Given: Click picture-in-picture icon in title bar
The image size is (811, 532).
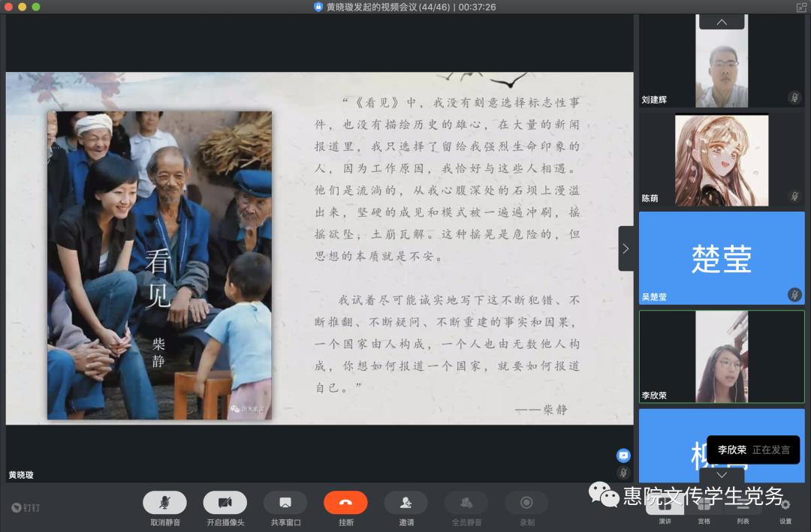Looking at the screenshot, I should coord(800,7).
